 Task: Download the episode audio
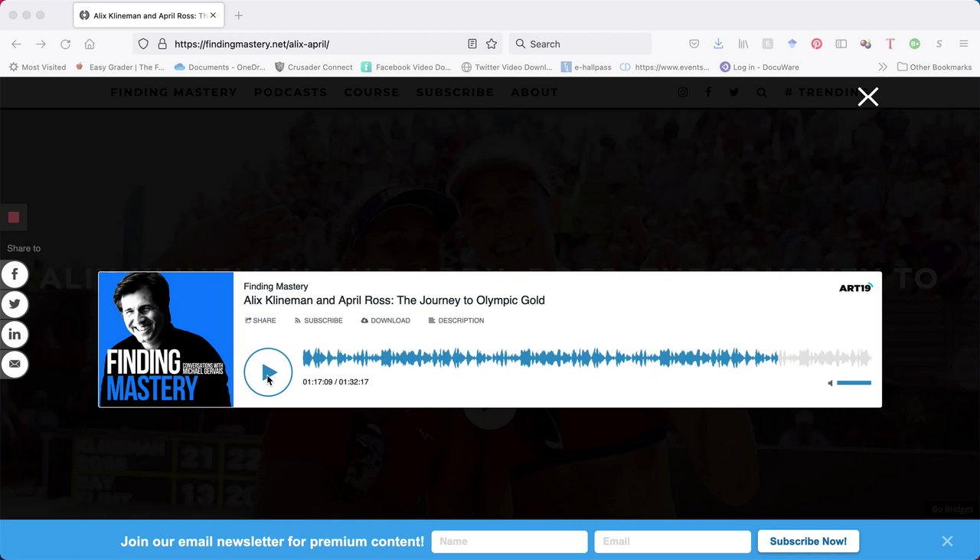385,320
